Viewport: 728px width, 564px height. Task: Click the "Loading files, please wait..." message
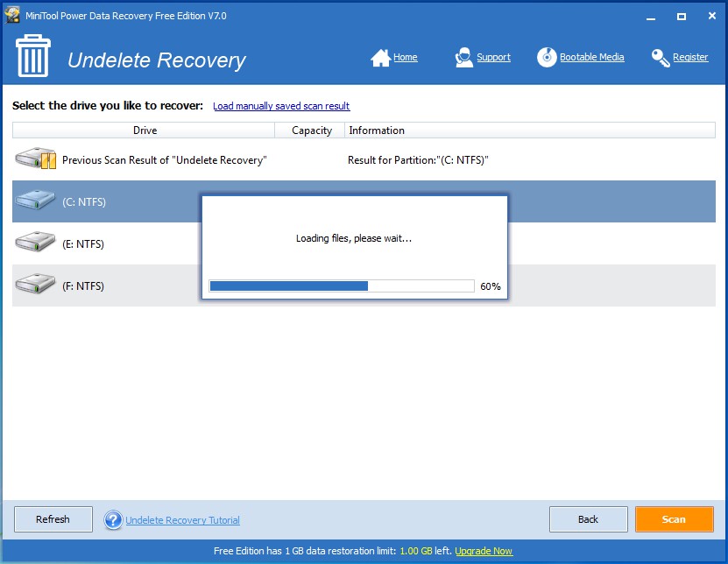tap(354, 238)
